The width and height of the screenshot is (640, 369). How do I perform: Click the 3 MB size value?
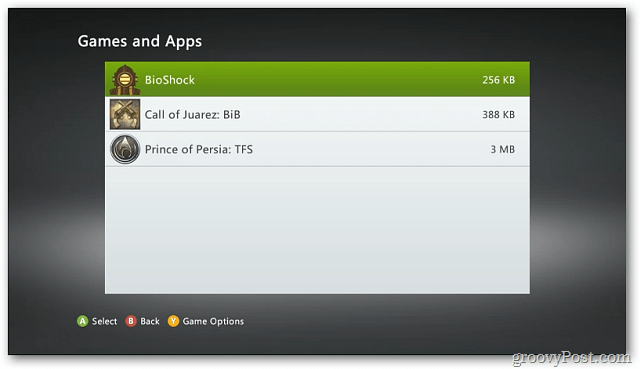(502, 149)
